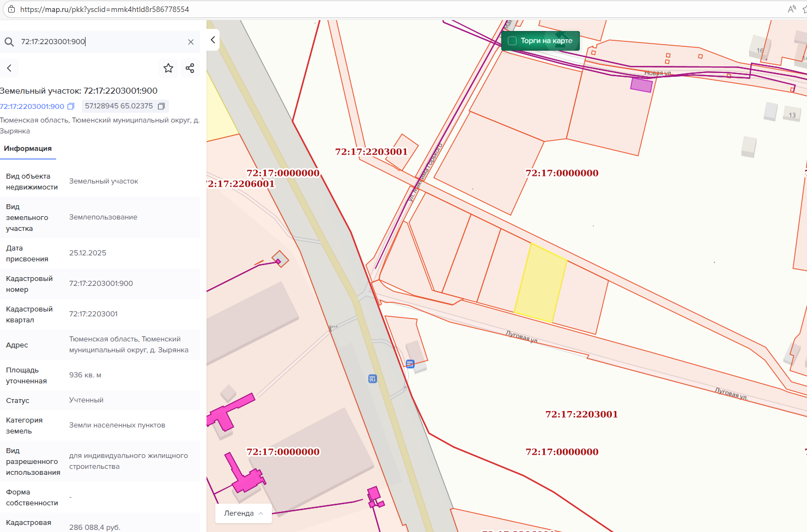Click the bus stop icon near Луговая ул.
Viewport: 807px width, 532px height.
tap(410, 364)
